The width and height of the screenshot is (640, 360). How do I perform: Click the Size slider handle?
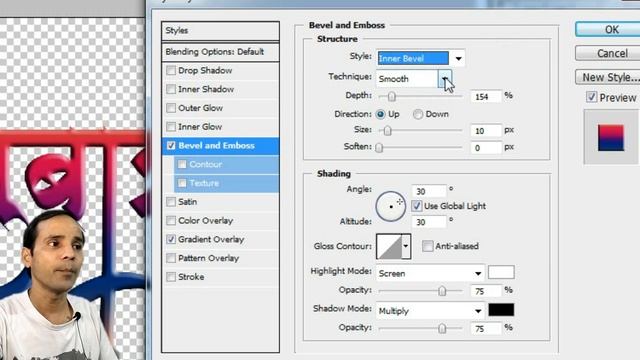[x=387, y=131]
